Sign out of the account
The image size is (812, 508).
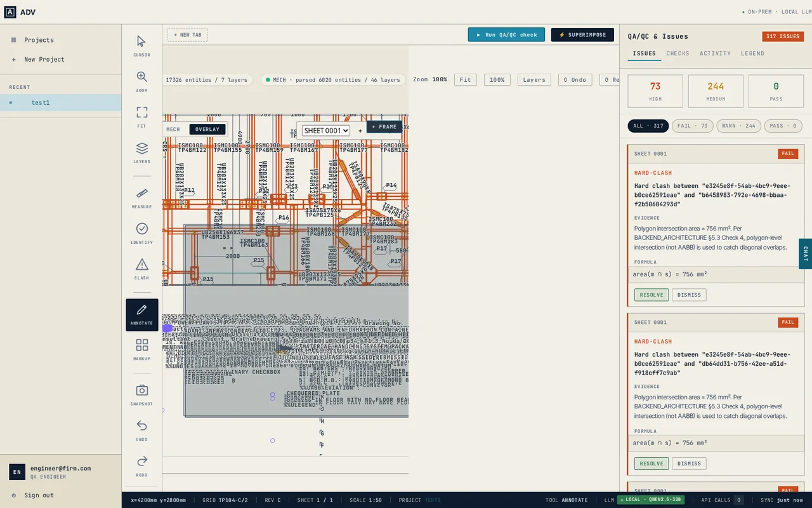pyautogui.click(x=60, y=495)
